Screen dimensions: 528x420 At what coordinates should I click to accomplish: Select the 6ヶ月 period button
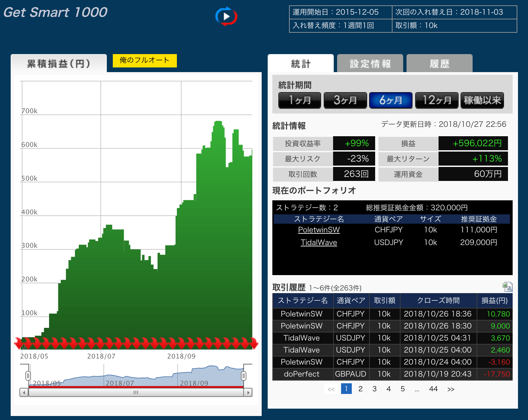[391, 100]
